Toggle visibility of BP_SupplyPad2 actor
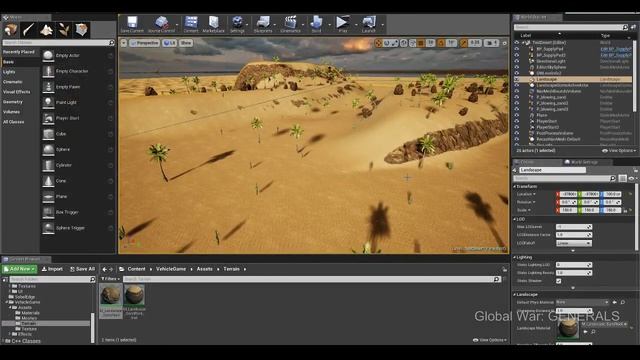This screenshot has height=360, width=640. click(x=517, y=55)
